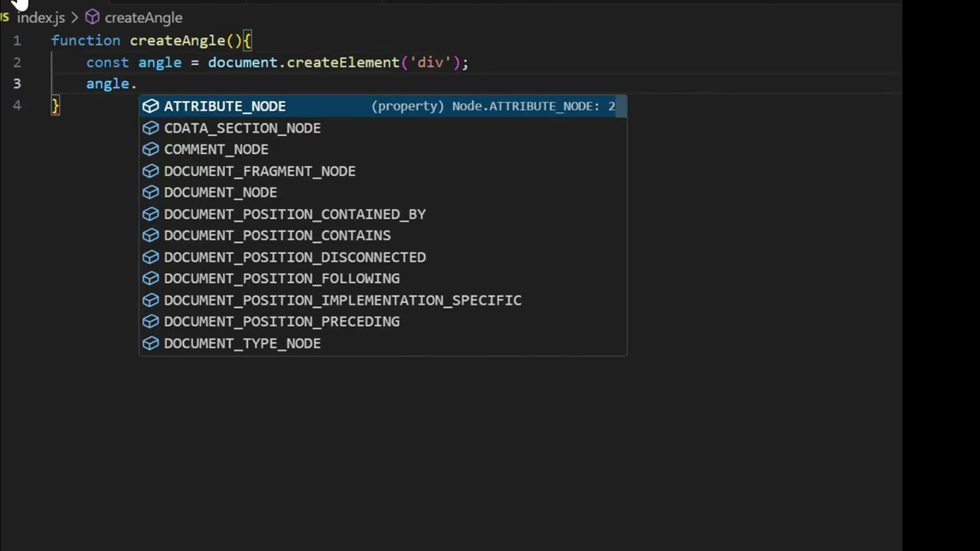Click the DOCUMENT_TYPE_NODE property icon

[x=151, y=344]
